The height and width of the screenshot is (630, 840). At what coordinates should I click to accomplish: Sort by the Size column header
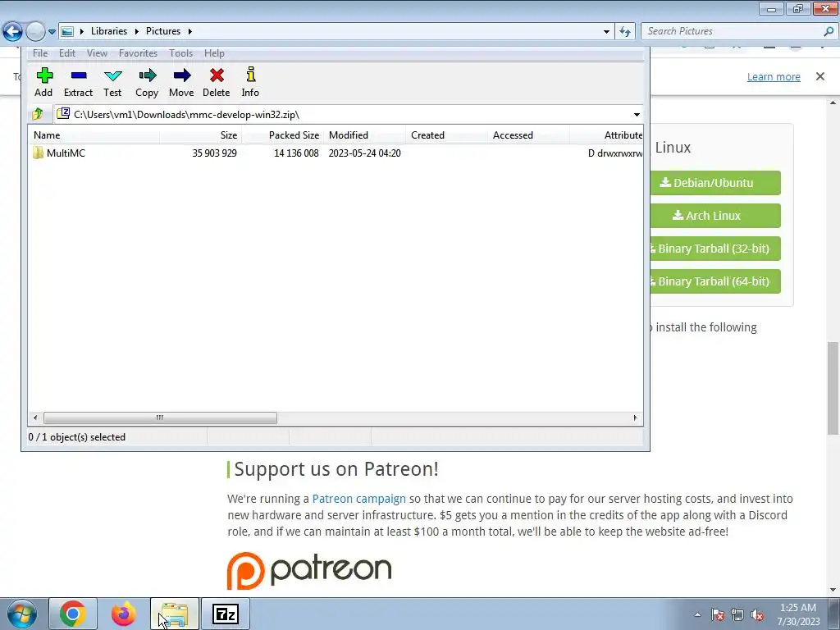[x=200, y=135]
